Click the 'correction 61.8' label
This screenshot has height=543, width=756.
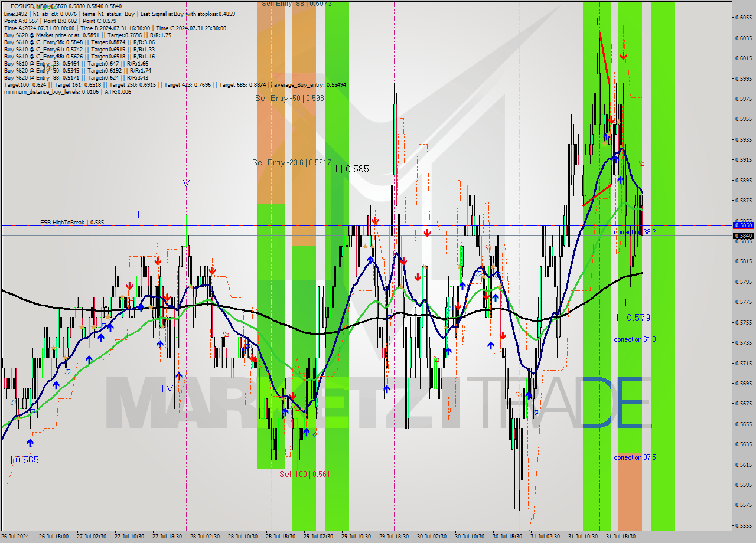tap(634, 339)
